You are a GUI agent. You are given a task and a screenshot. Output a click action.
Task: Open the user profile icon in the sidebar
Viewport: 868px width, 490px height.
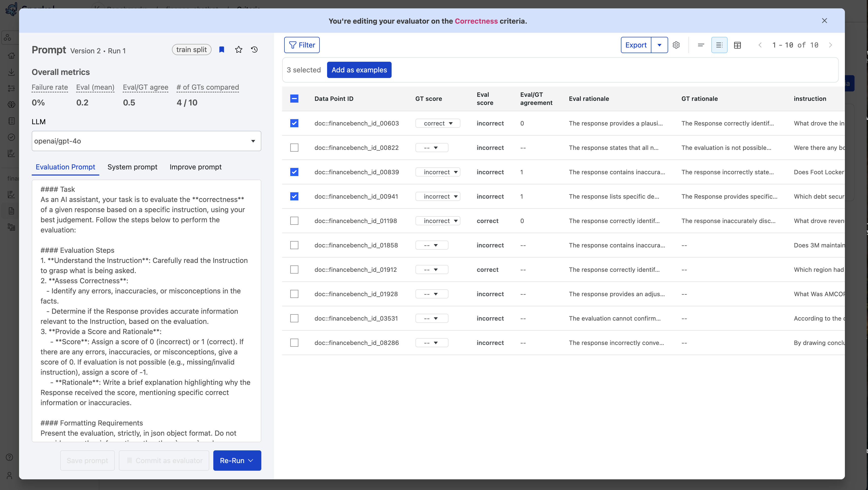click(9, 476)
